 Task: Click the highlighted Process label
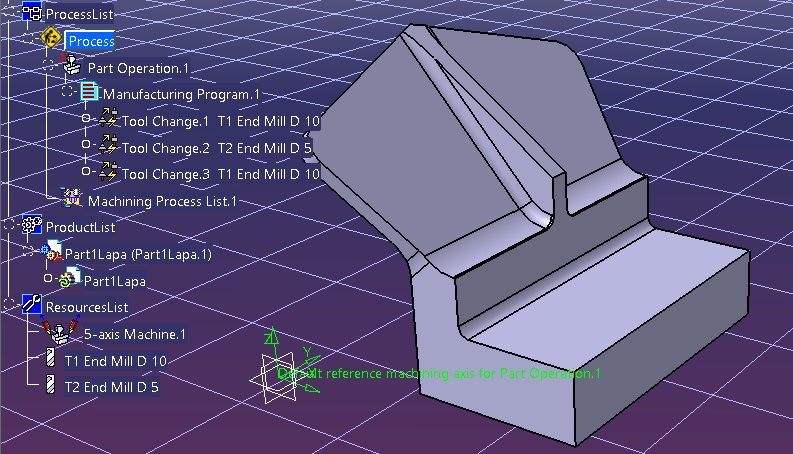point(91,41)
